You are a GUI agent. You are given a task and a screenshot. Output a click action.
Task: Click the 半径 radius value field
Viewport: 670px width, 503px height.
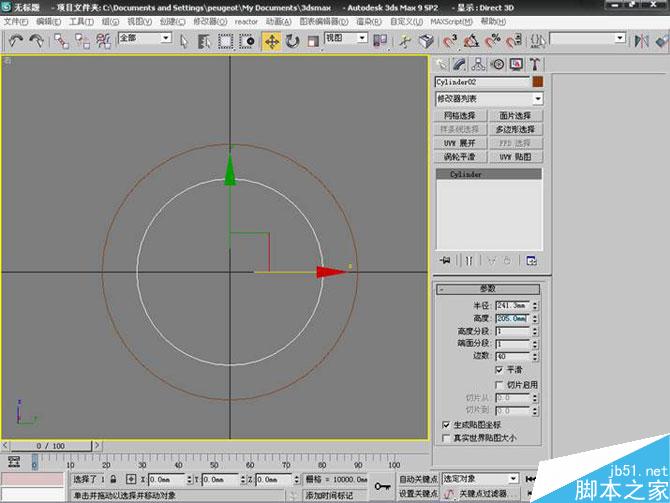512,305
